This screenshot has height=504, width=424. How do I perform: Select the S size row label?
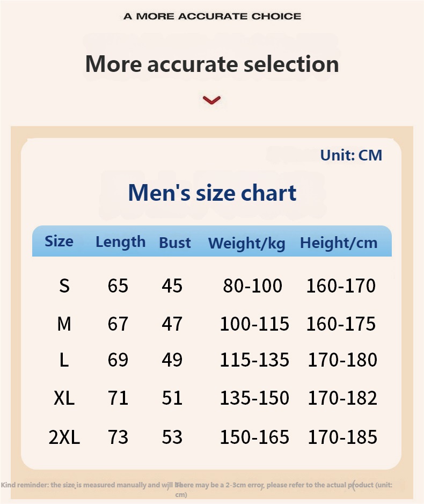pos(64,286)
